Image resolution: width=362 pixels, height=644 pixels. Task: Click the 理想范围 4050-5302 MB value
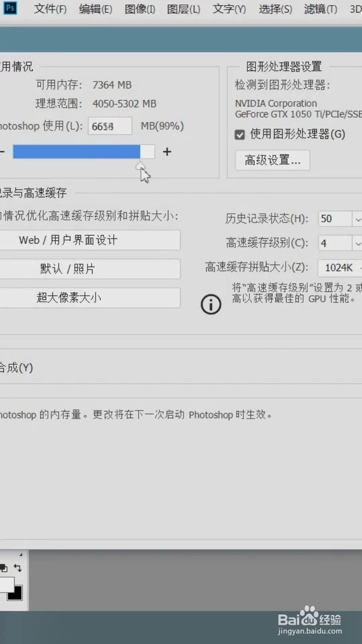[x=125, y=104]
